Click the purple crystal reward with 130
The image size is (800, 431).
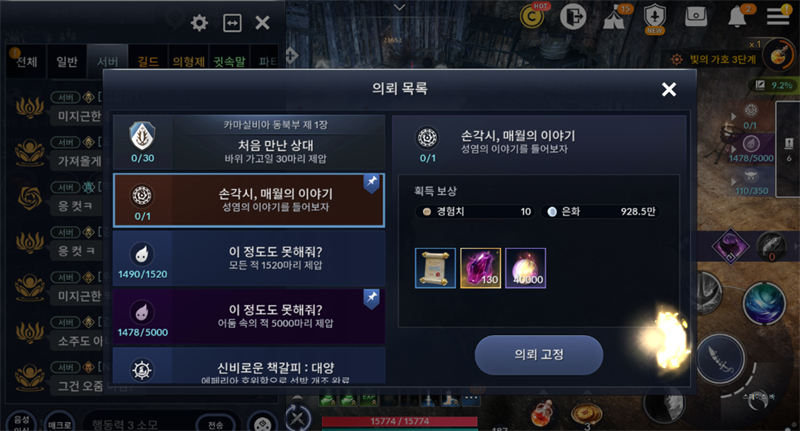[x=481, y=268]
